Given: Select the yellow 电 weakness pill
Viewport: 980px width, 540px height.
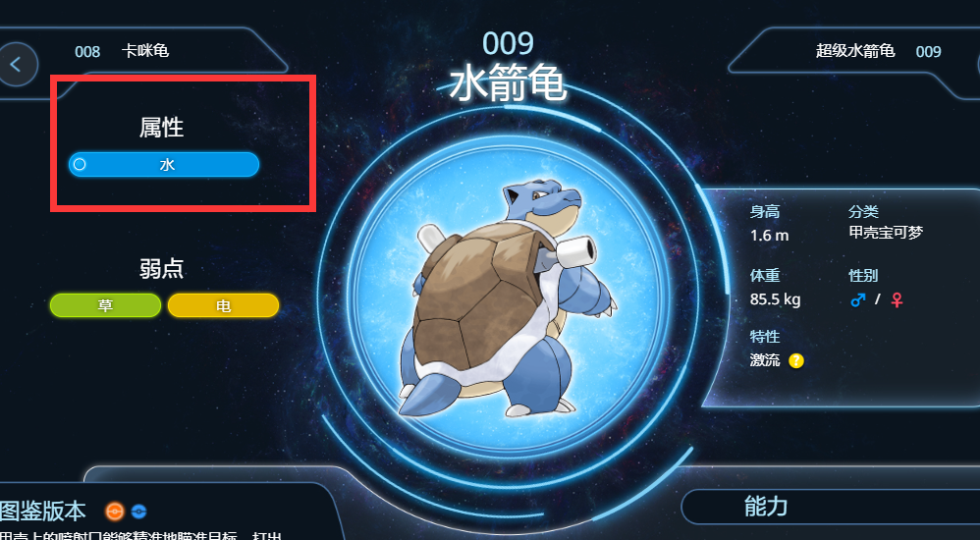Looking at the screenshot, I should (x=223, y=305).
